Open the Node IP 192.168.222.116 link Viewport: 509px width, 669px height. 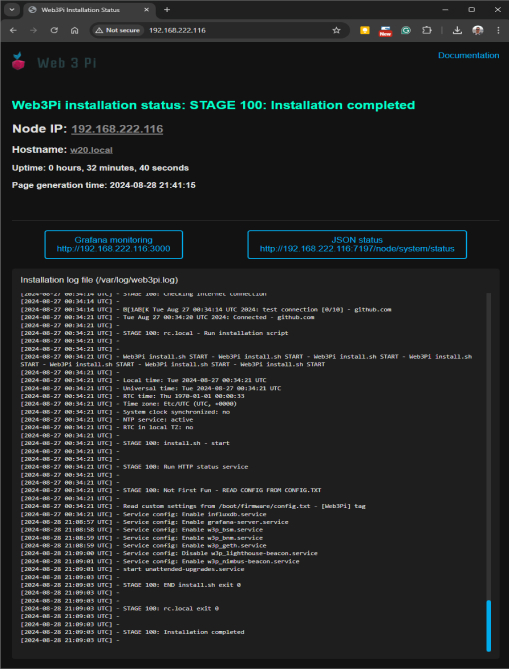point(117,129)
